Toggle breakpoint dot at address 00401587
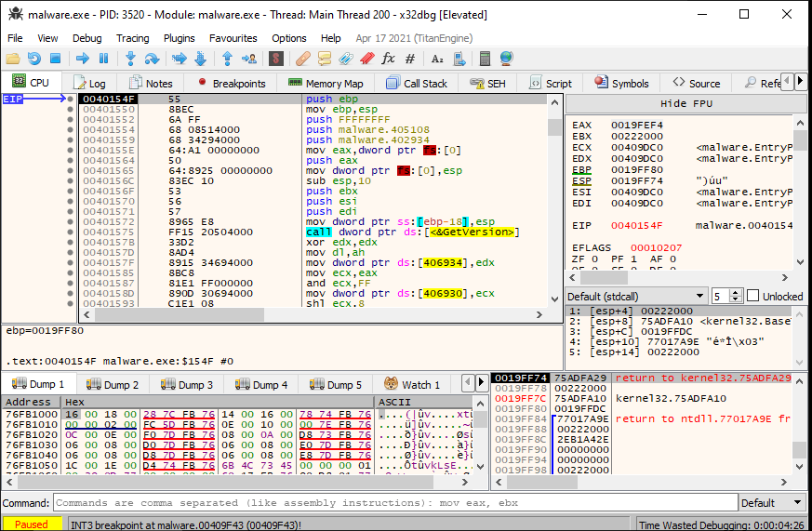This screenshot has height=531, width=812. click(70, 283)
